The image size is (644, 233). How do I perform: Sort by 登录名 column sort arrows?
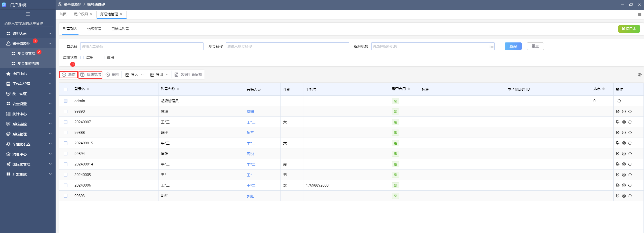pos(88,89)
